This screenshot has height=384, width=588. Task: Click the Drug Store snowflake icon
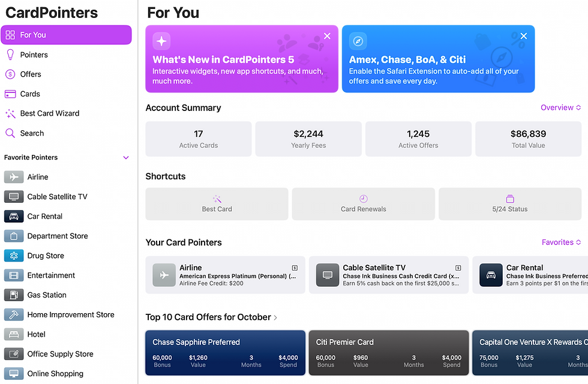(14, 256)
